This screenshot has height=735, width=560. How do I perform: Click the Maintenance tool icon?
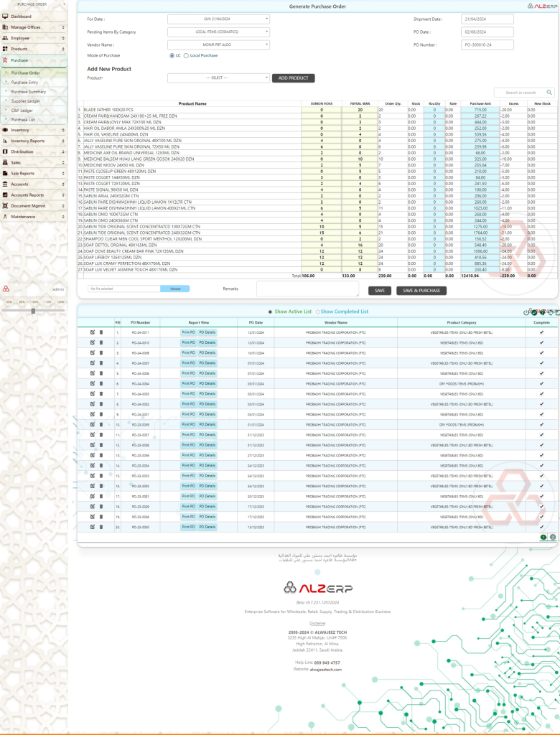coord(5,217)
